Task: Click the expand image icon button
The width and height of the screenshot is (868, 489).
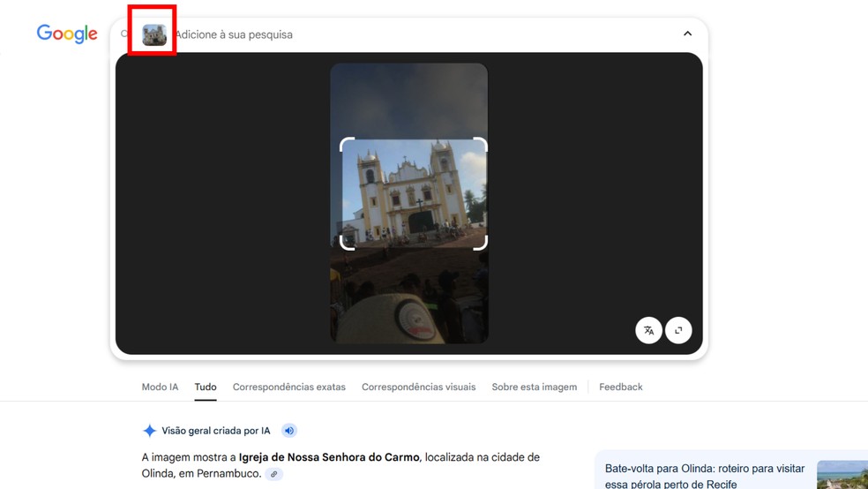Action: coord(678,330)
